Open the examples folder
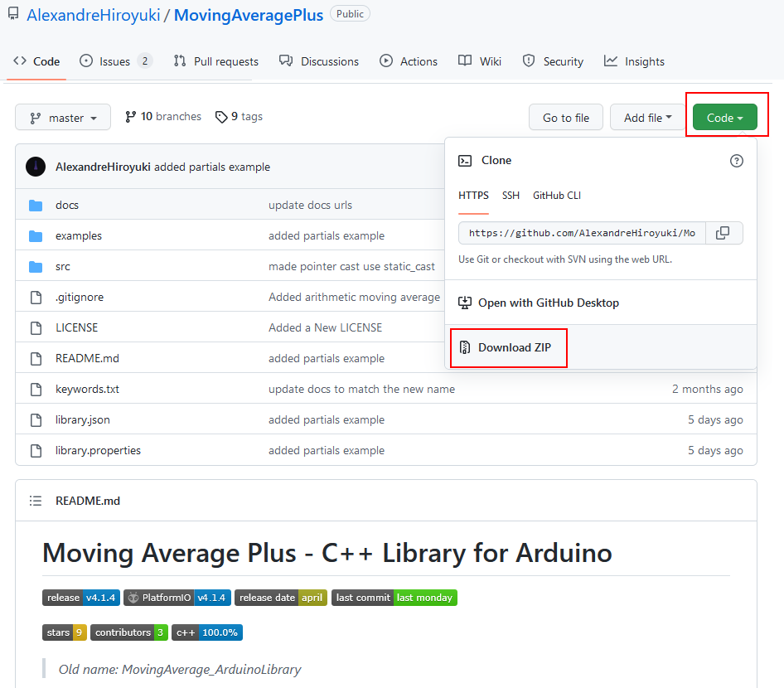 coord(79,236)
